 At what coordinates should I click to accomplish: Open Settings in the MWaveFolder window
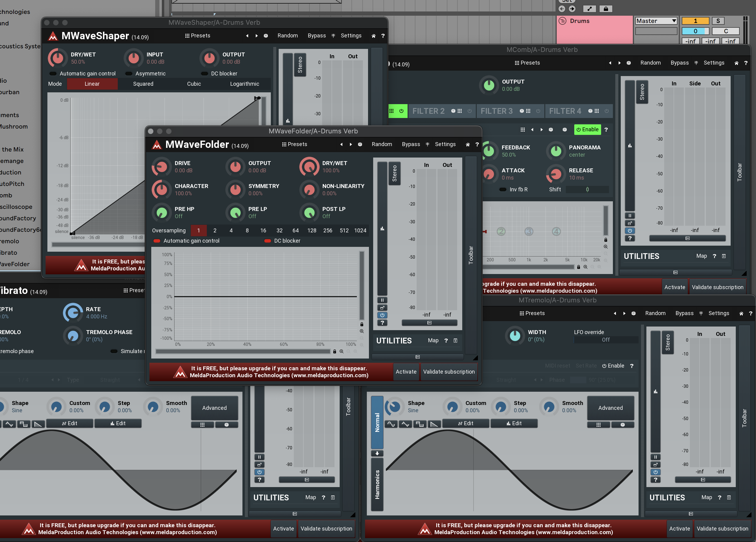445,144
